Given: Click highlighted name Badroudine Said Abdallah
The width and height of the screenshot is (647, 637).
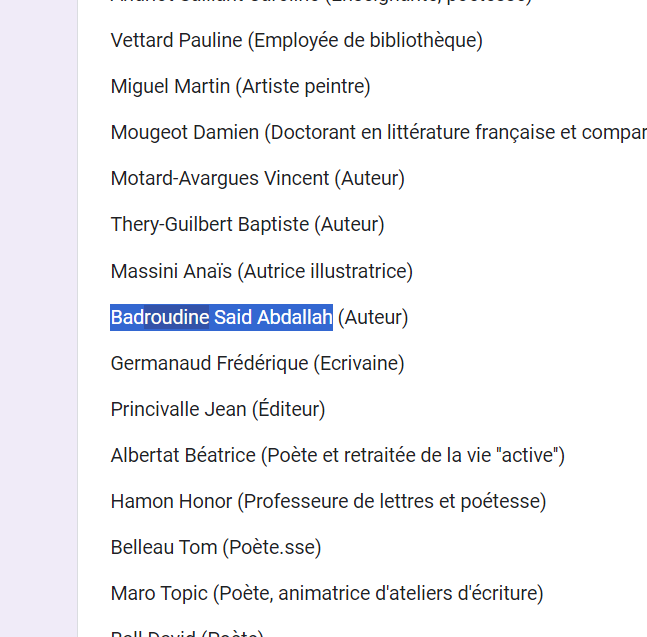Looking at the screenshot, I should 222,317.
